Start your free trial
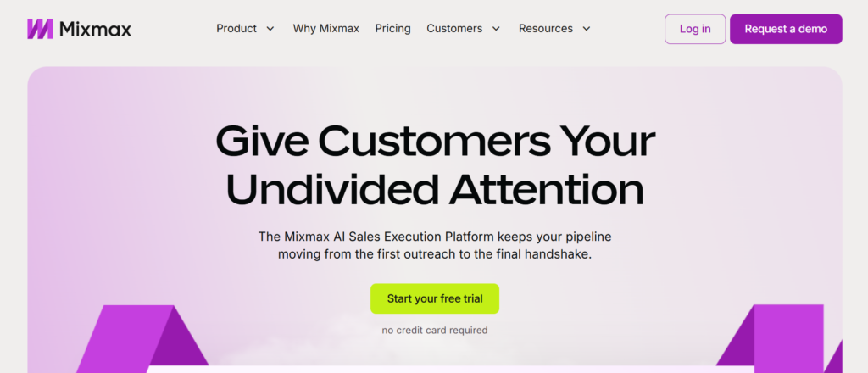Viewport: 868px width, 373px height. click(x=435, y=298)
